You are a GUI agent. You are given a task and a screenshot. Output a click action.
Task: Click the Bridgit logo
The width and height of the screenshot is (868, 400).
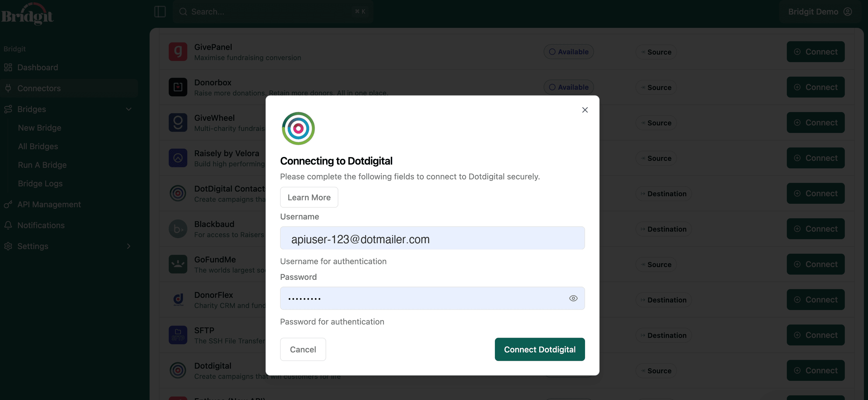[x=27, y=13]
